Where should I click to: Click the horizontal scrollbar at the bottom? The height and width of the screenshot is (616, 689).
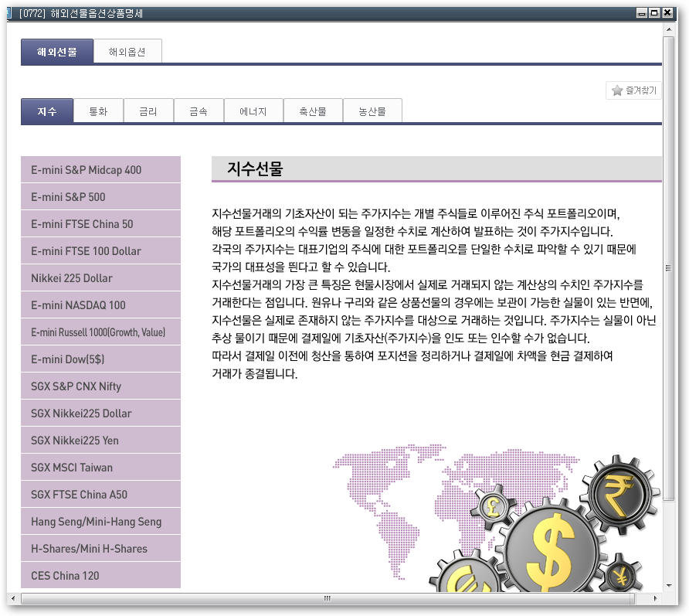327,598
